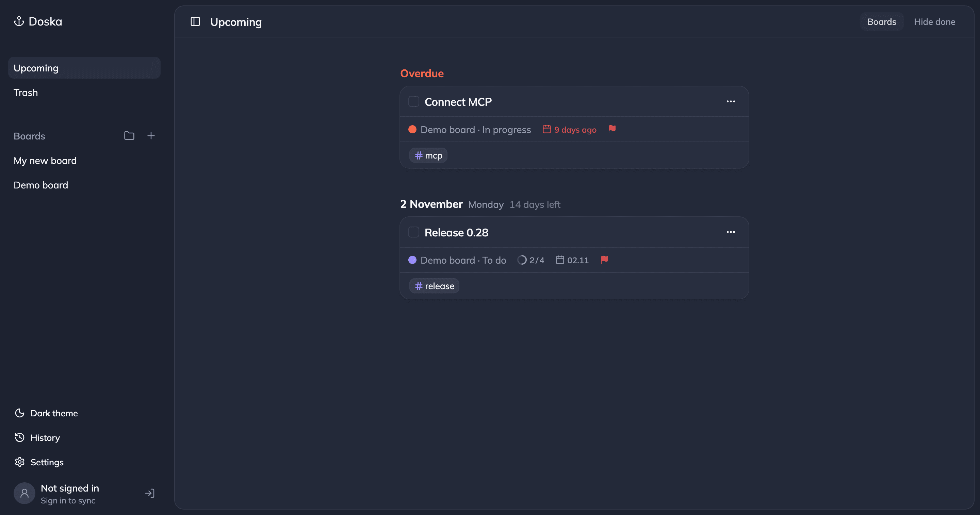The image size is (980, 515).
Task: Click the Overdue section heading
Action: click(422, 73)
